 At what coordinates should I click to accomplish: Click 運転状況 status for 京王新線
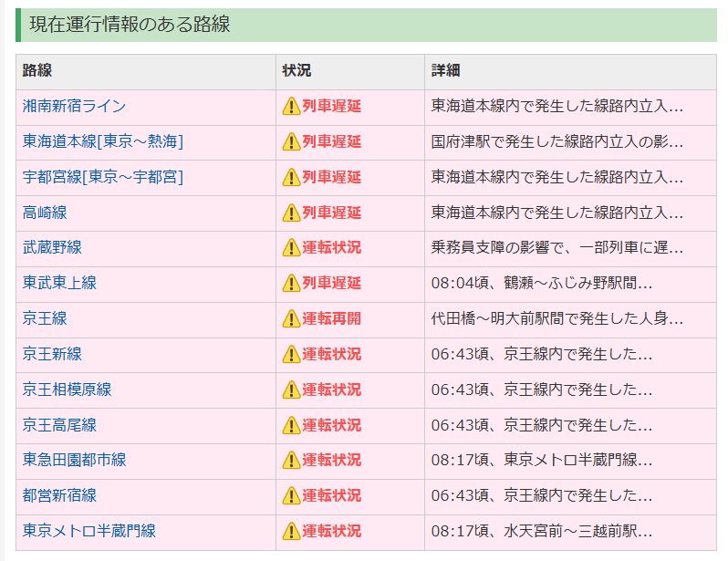(331, 354)
